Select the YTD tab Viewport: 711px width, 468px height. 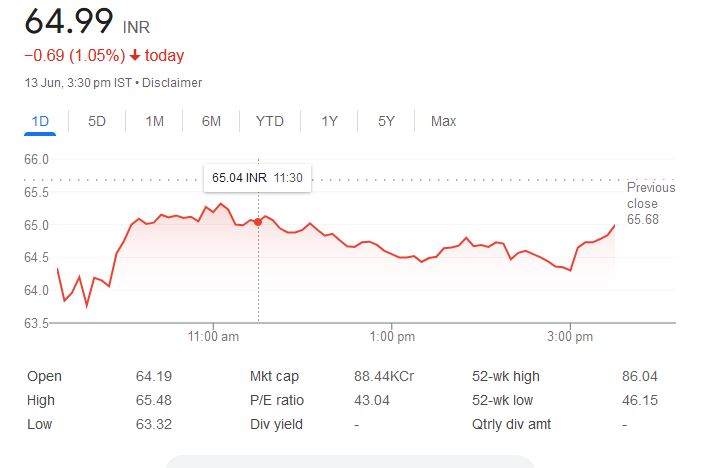point(270,121)
